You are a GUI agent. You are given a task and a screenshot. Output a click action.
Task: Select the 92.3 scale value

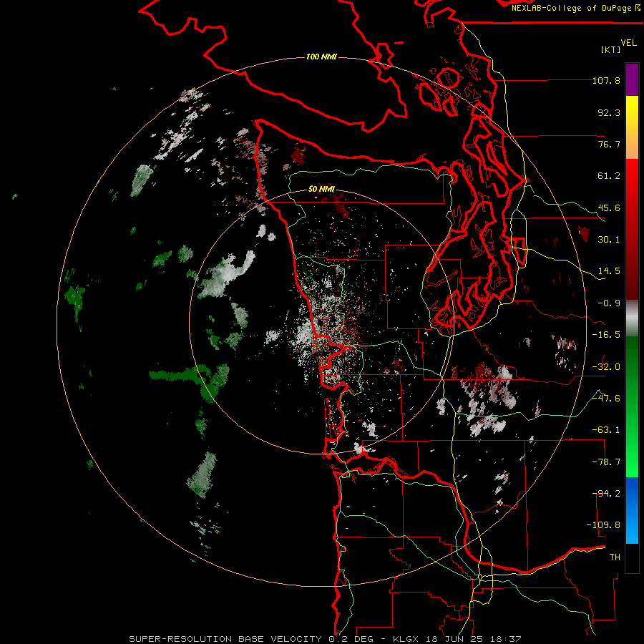click(609, 112)
